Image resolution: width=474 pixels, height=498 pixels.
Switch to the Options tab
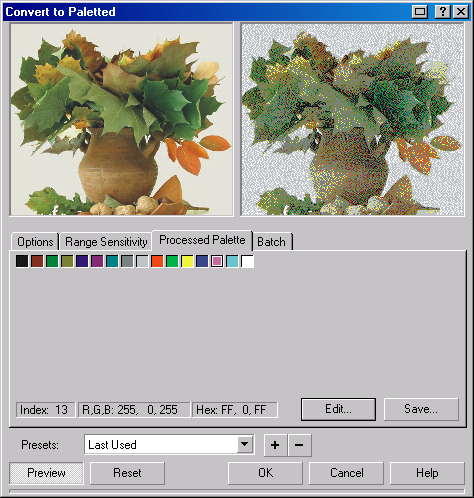click(35, 242)
